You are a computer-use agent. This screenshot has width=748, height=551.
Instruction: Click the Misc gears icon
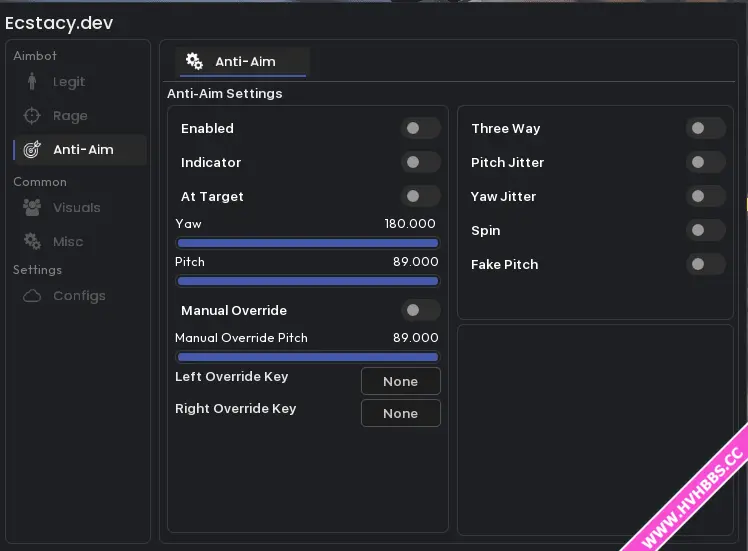click(x=32, y=241)
